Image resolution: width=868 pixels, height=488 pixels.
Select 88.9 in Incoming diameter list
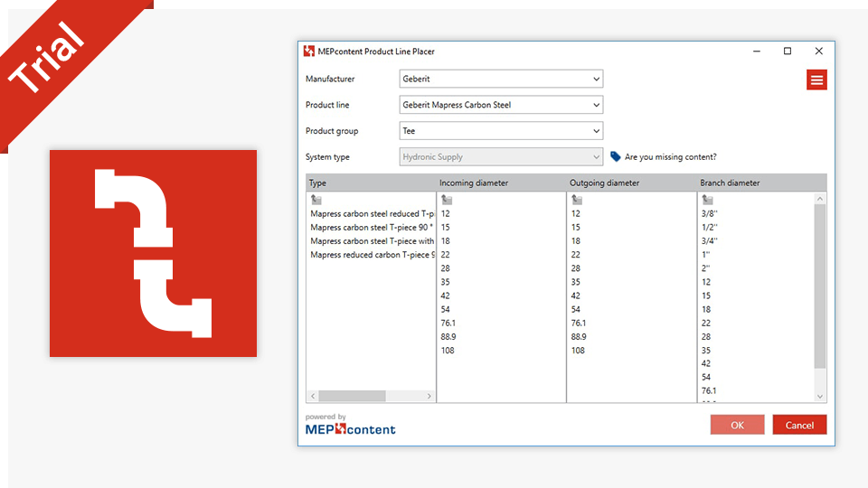click(448, 336)
